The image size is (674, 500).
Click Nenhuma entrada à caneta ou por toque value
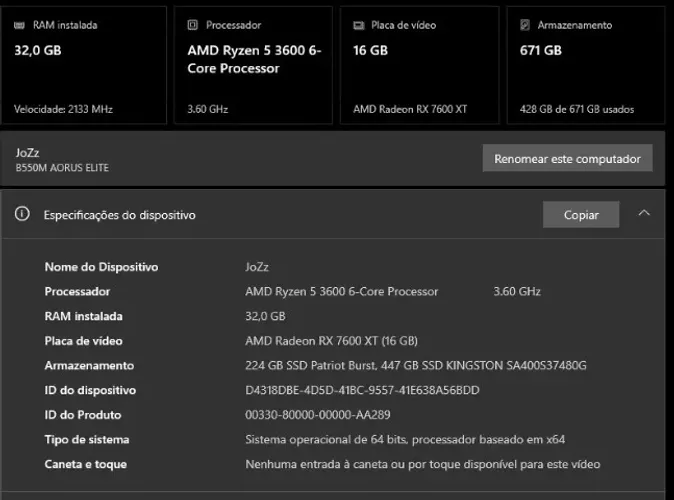pyautogui.click(x=423, y=464)
